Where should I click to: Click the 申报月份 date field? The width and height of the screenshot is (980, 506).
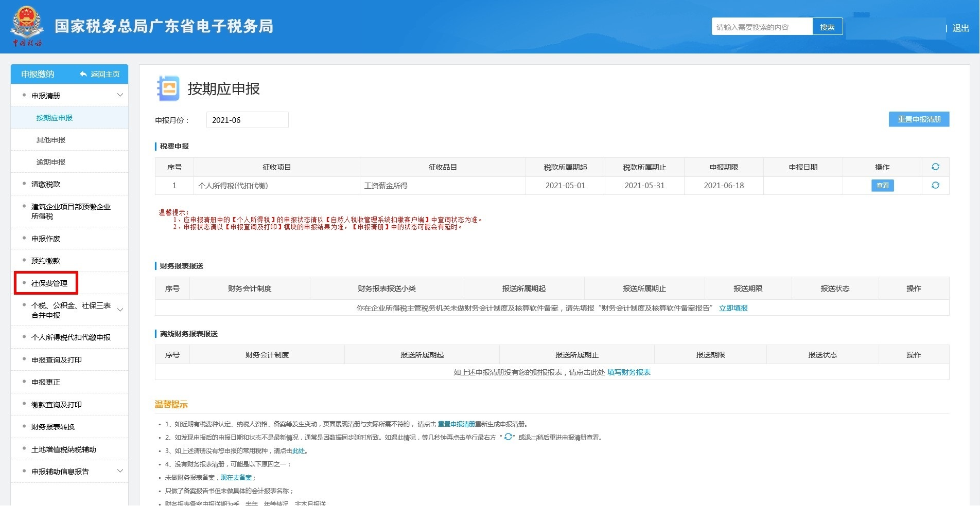(x=247, y=120)
